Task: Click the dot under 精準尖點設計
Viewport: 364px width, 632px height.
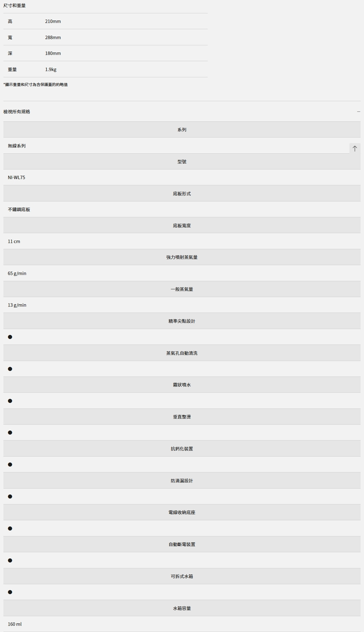Action: tap(10, 337)
